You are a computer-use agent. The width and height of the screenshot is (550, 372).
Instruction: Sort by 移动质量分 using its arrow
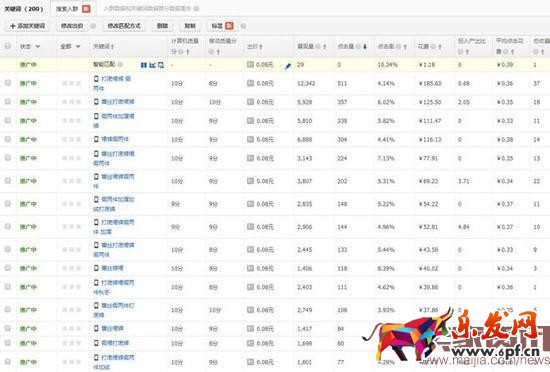(218, 52)
